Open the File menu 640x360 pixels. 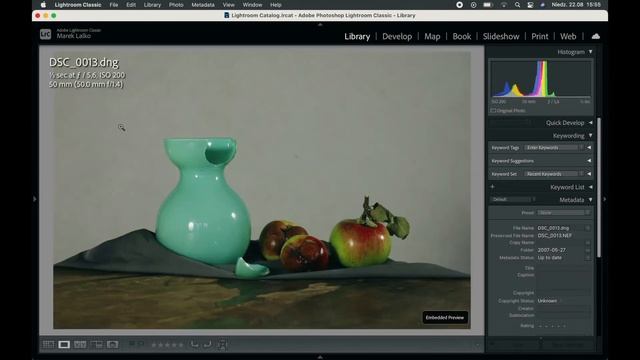click(x=114, y=5)
